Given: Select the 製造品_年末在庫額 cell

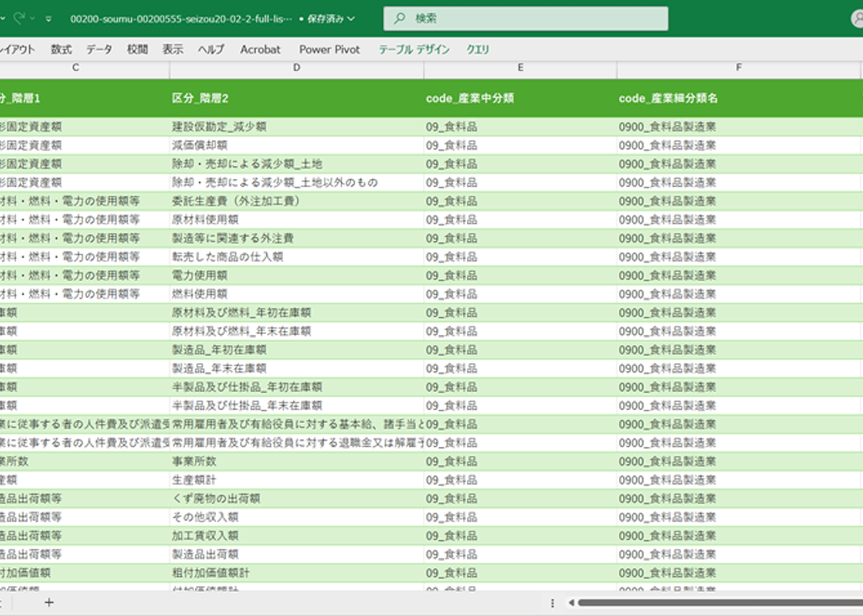Looking at the screenshot, I should [297, 369].
